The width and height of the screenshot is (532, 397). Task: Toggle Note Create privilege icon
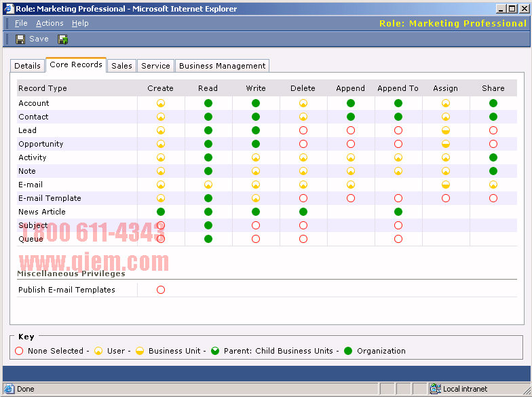(x=161, y=171)
